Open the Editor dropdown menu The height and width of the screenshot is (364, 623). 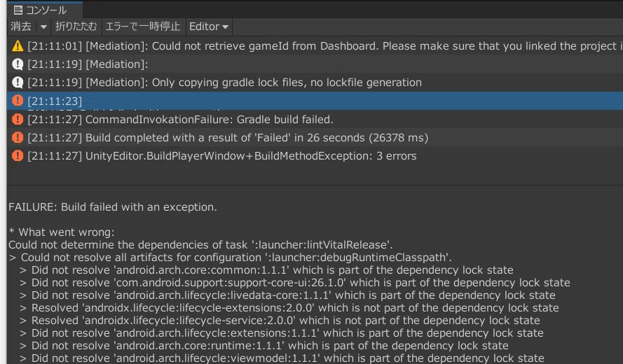click(209, 27)
